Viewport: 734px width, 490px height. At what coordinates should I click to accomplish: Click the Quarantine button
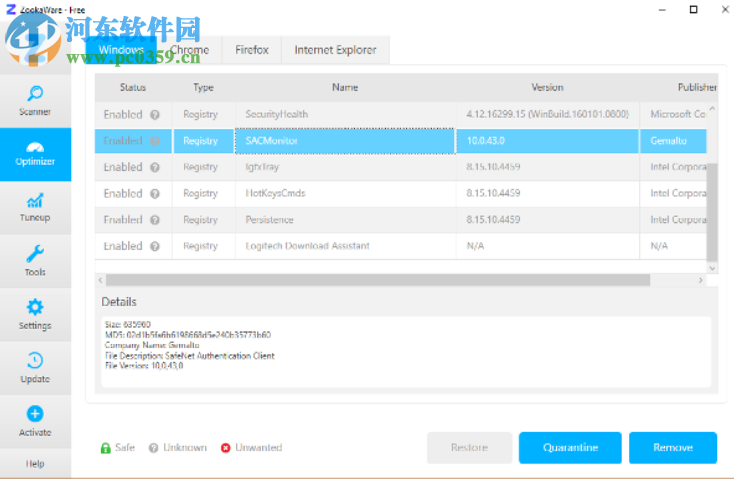(x=570, y=447)
